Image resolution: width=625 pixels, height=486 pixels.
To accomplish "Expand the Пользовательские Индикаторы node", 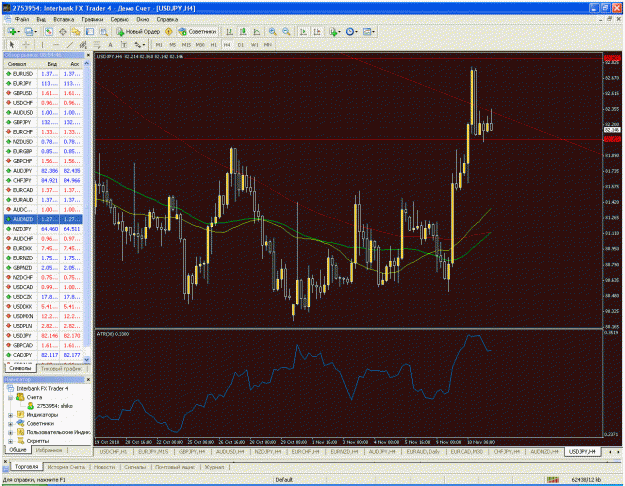I will pyautogui.click(x=10, y=433).
